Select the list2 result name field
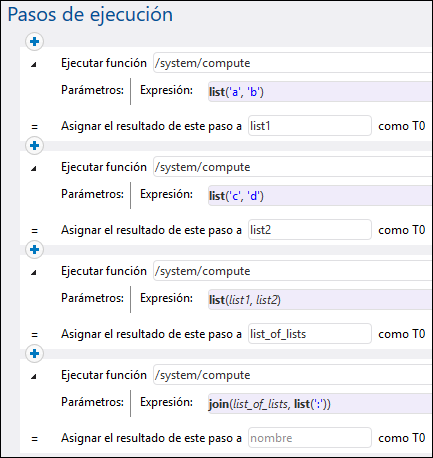Viewport: 433px width, 458px height. click(x=310, y=230)
